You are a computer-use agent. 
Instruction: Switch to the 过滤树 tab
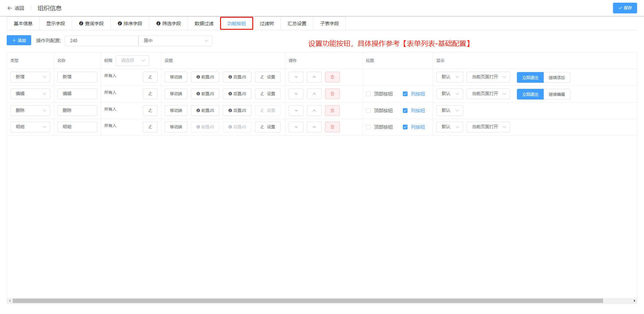(x=267, y=23)
